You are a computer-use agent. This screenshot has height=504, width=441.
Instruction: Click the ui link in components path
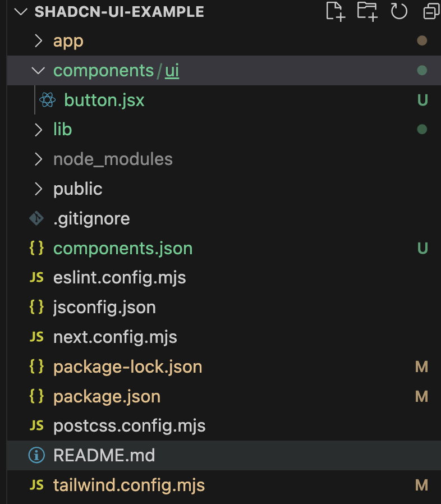click(172, 71)
